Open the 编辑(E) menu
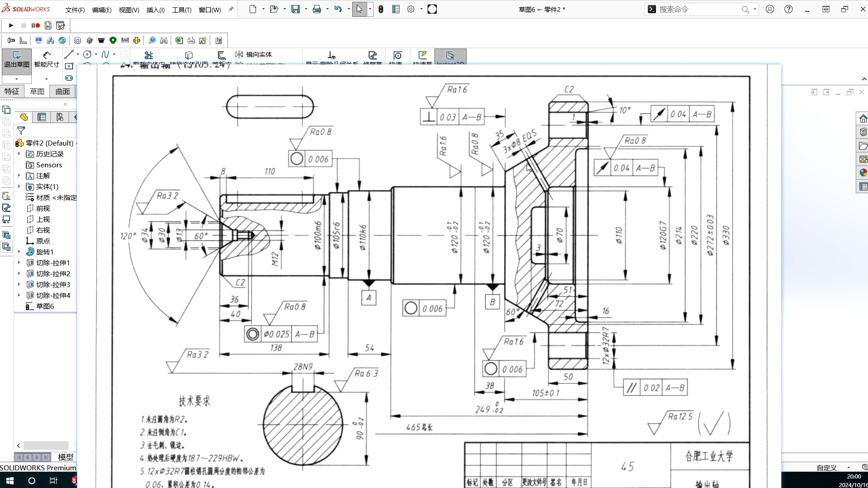 (102, 10)
